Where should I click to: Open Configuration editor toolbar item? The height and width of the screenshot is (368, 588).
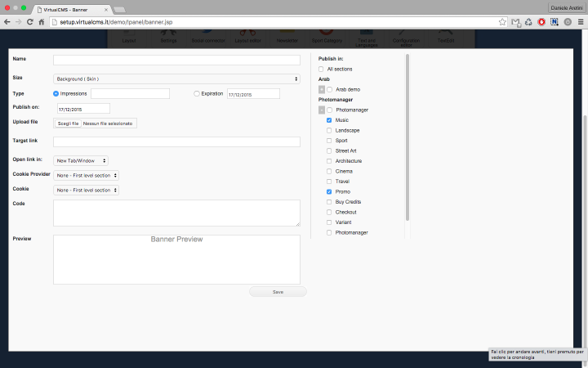(406, 39)
